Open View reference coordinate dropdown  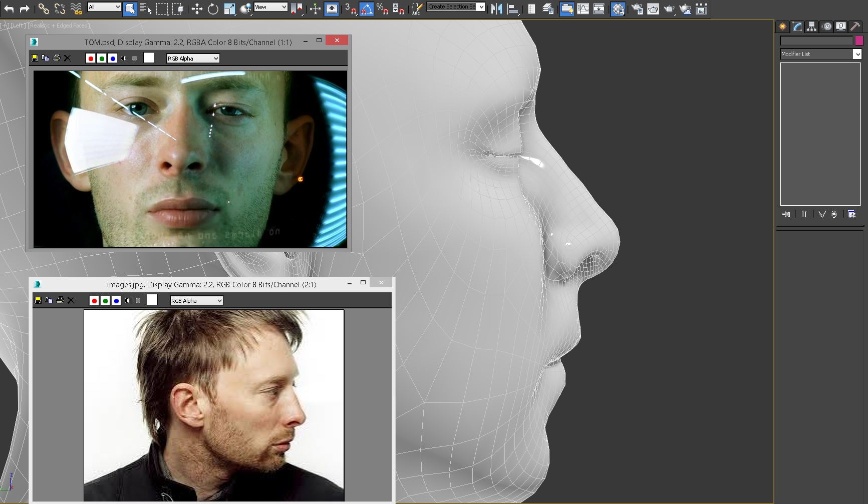point(270,7)
